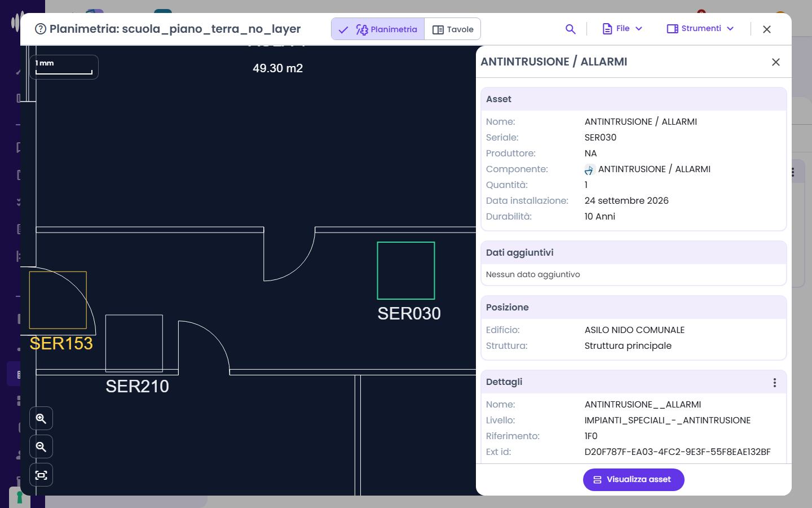Click the serial value SER030 in panel
This screenshot has height=508, width=812.
(x=601, y=138)
